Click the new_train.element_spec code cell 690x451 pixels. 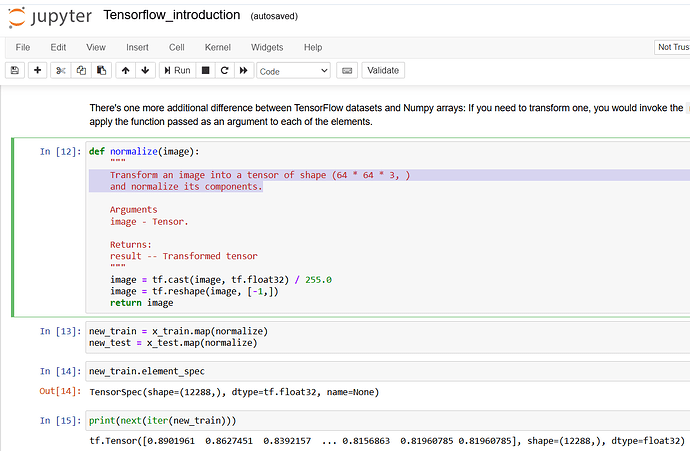pyautogui.click(x=388, y=371)
